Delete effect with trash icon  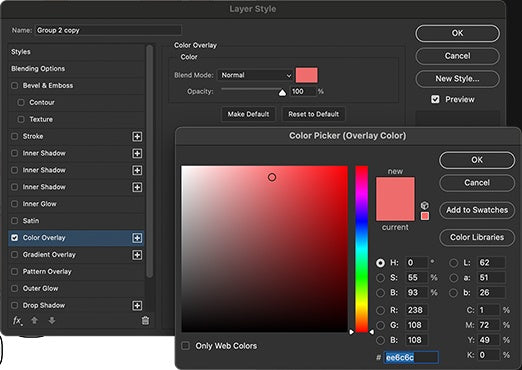pos(145,321)
